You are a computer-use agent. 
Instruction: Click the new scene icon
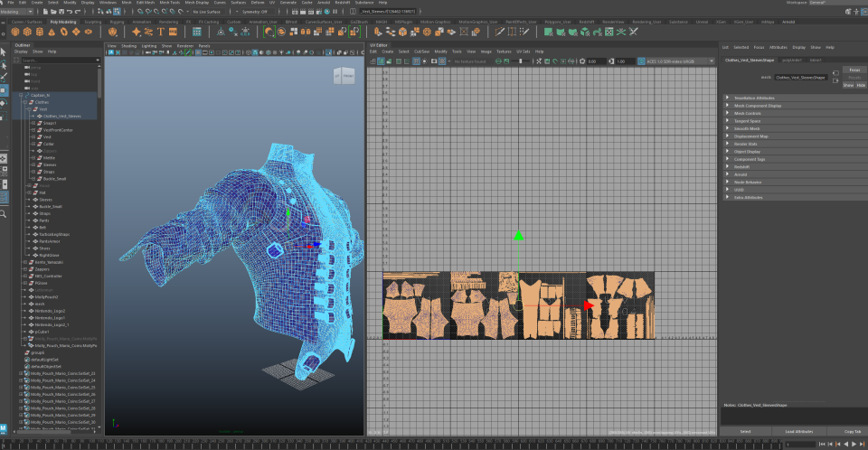point(45,12)
